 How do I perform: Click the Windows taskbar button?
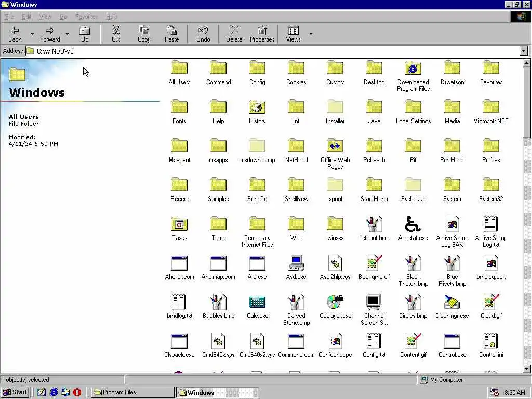point(217,392)
